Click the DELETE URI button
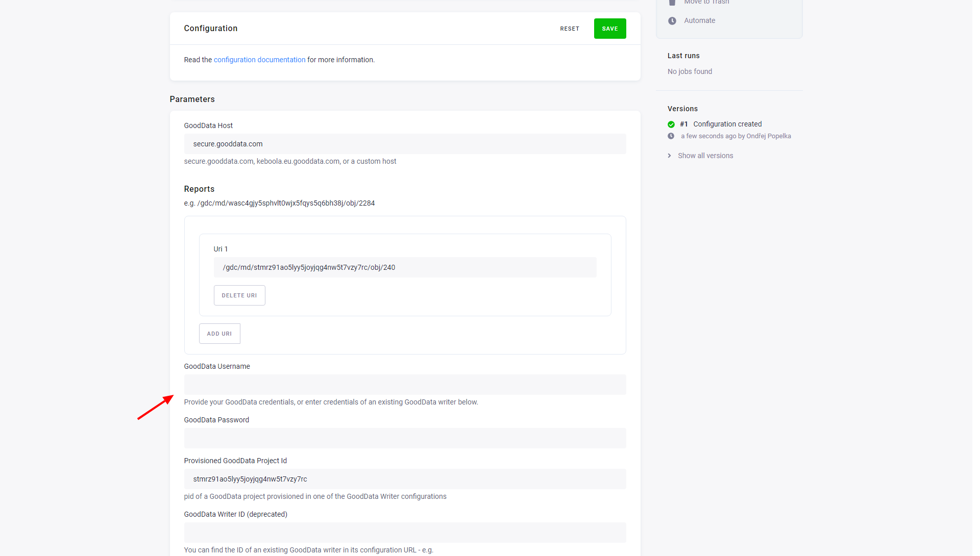This screenshot has height=556, width=980. coord(239,295)
